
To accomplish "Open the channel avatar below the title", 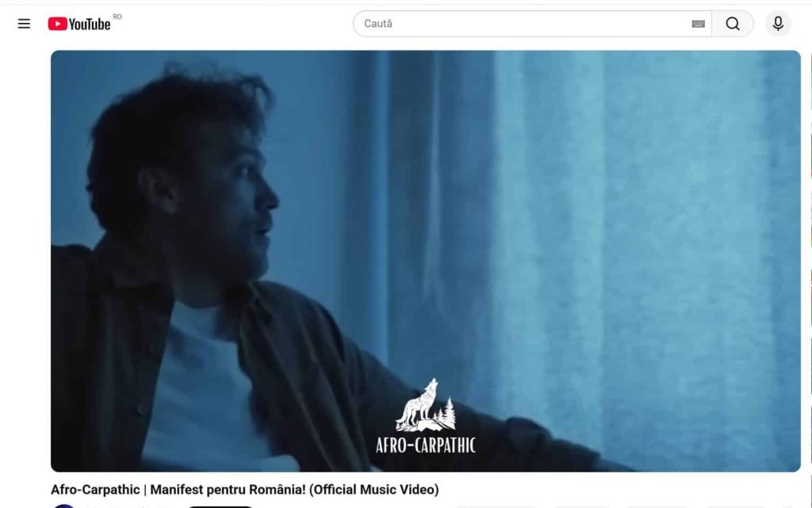I will click(64, 506).
